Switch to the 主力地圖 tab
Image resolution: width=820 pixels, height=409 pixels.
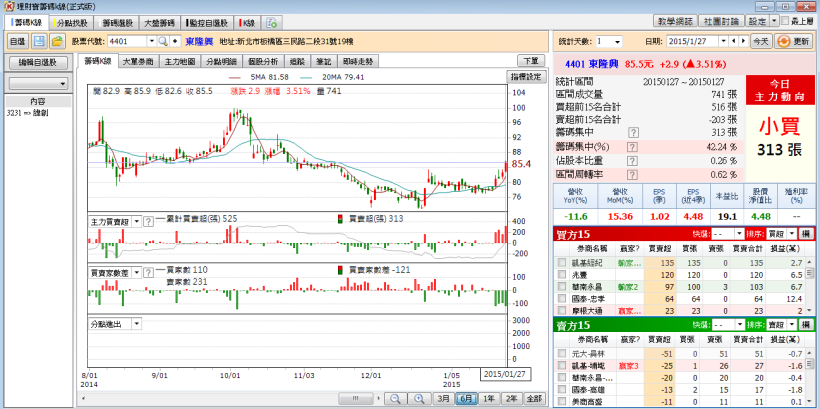tap(179, 61)
